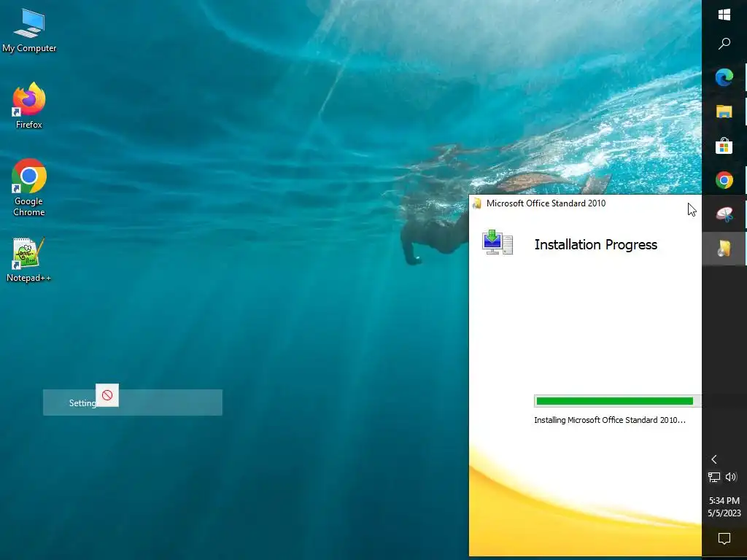
Task: Show hidden system tray icons
Action: pos(713,459)
